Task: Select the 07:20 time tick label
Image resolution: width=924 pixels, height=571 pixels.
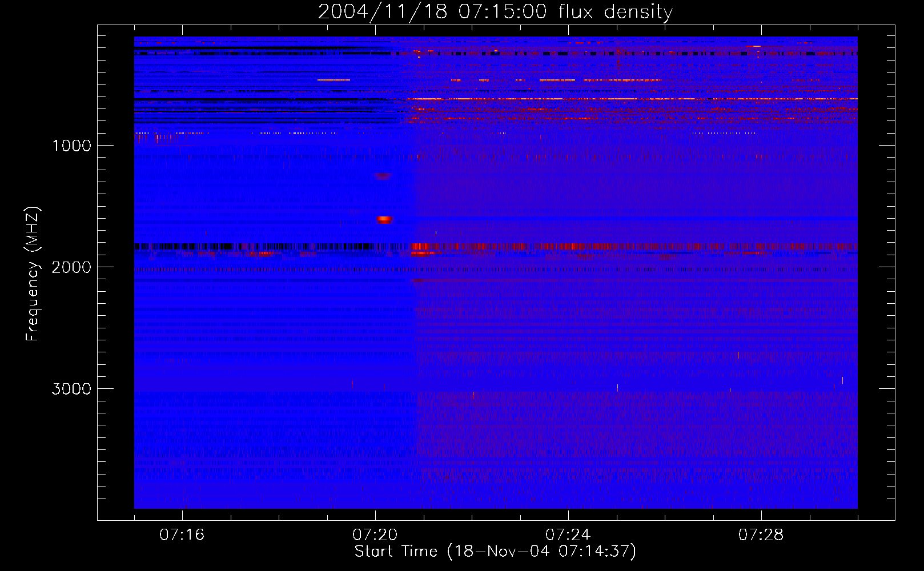Action: coord(375,535)
